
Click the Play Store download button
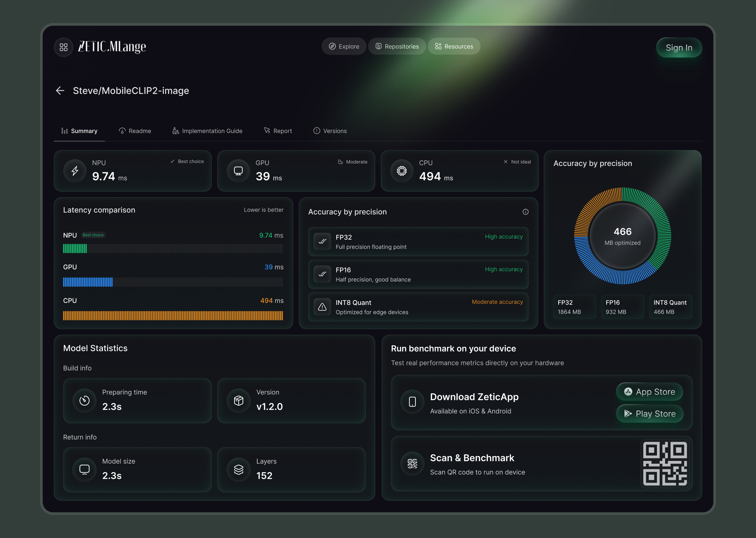(650, 414)
